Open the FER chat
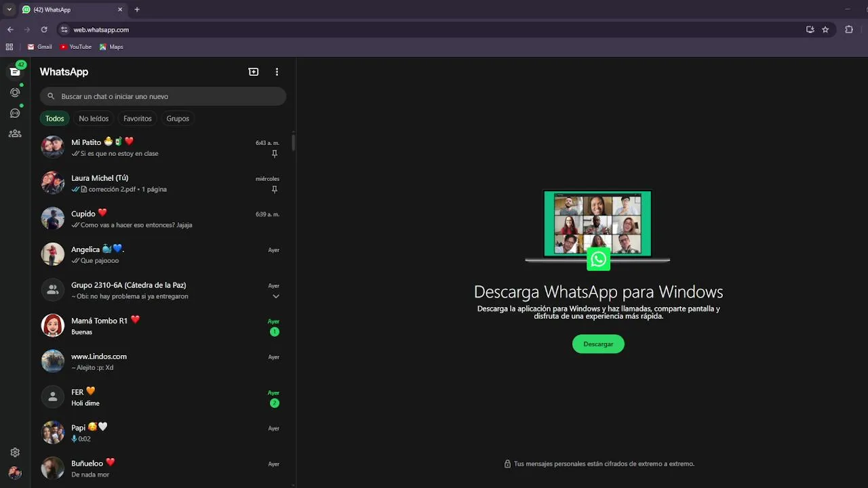 click(x=161, y=397)
